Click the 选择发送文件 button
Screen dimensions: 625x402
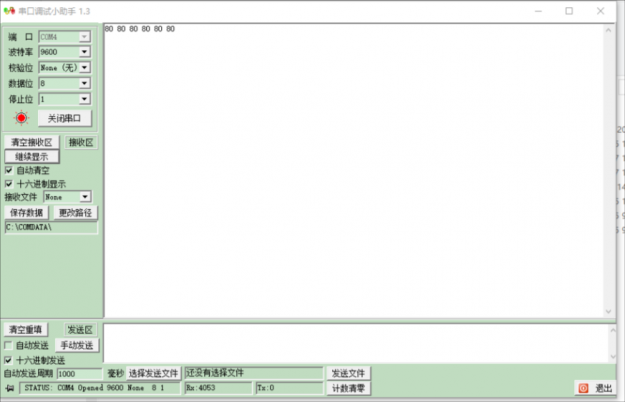point(153,373)
